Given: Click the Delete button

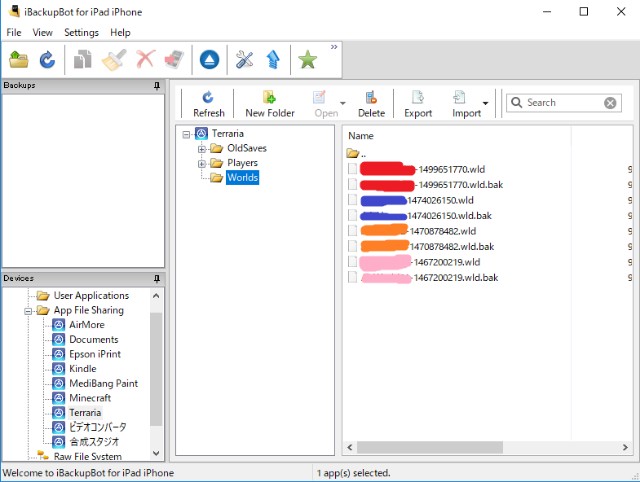Looking at the screenshot, I should (x=371, y=104).
